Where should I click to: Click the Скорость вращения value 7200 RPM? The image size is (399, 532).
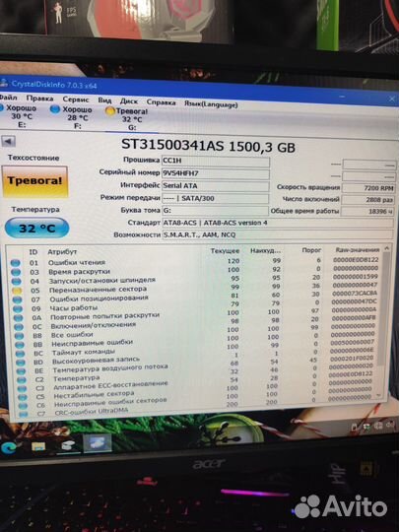point(368,187)
